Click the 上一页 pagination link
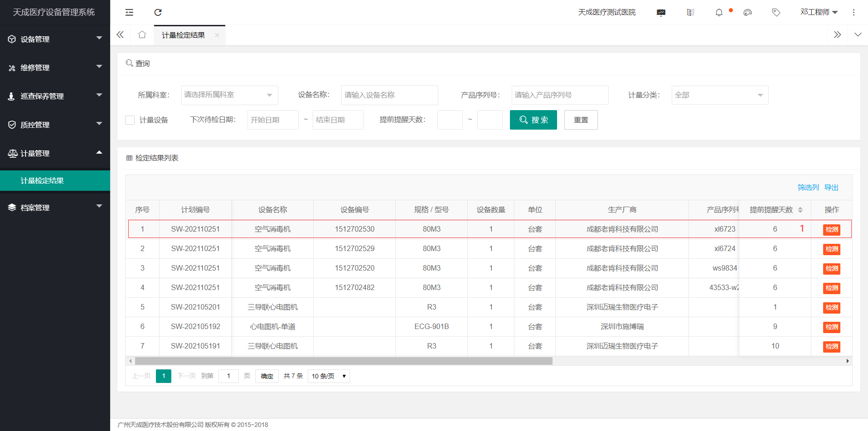 (141, 376)
